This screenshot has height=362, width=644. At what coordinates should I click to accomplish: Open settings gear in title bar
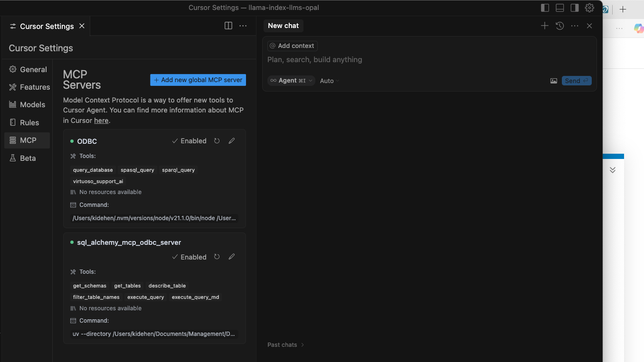click(x=589, y=8)
